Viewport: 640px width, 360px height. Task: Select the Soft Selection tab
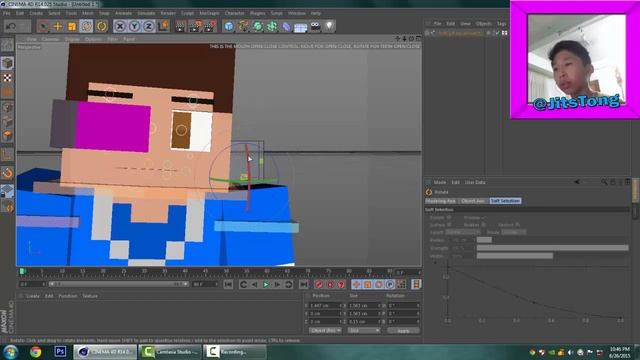pyautogui.click(x=505, y=201)
